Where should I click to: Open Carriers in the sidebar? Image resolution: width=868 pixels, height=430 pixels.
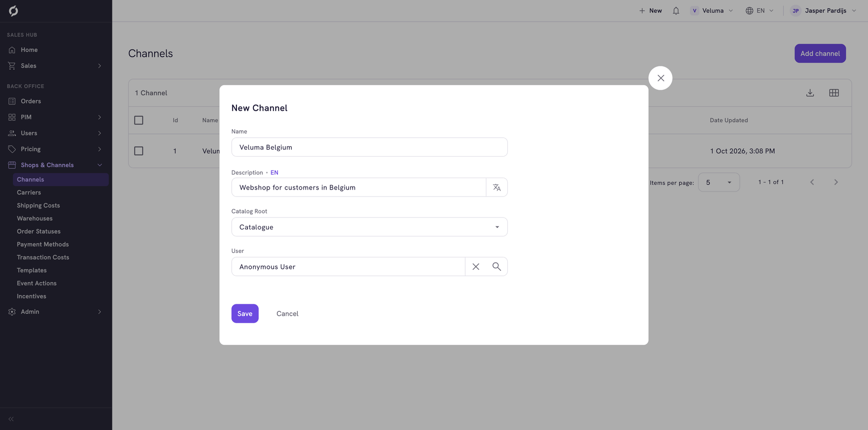(29, 193)
